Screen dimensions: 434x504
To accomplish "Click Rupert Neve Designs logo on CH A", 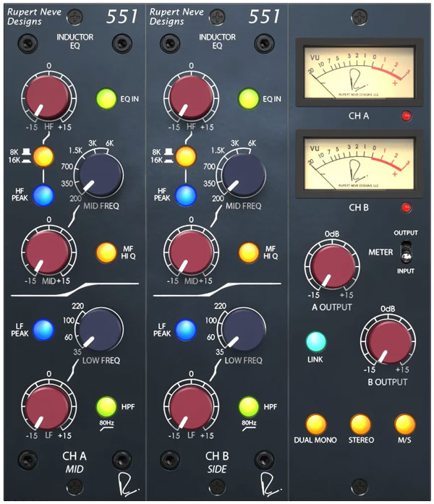I will click(x=34, y=17).
